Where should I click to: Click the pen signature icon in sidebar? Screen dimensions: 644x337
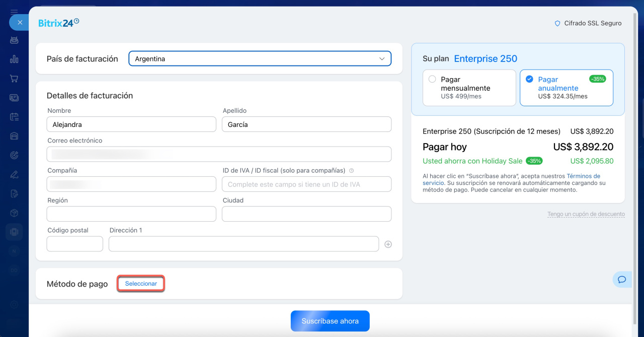point(14,174)
